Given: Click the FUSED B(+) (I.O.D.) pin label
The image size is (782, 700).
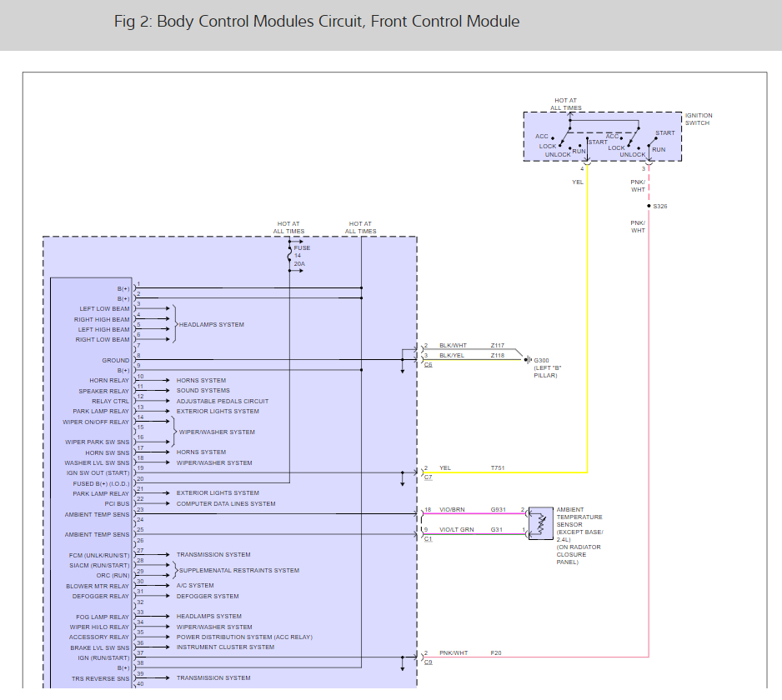Looking at the screenshot, I should pyautogui.click(x=101, y=484).
